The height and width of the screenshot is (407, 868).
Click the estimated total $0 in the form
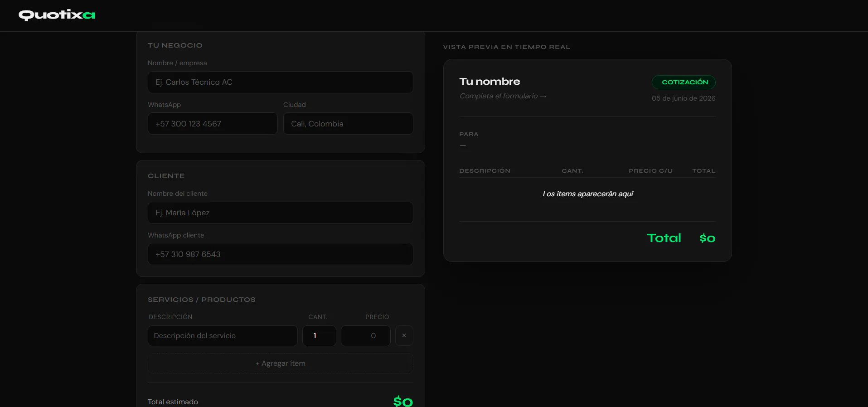tap(403, 401)
